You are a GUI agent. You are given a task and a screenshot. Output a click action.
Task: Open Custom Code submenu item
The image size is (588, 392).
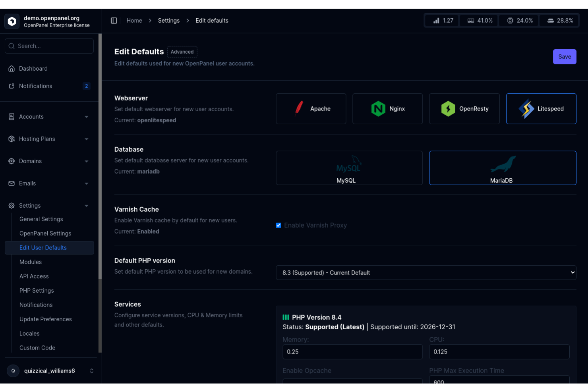[x=37, y=348]
